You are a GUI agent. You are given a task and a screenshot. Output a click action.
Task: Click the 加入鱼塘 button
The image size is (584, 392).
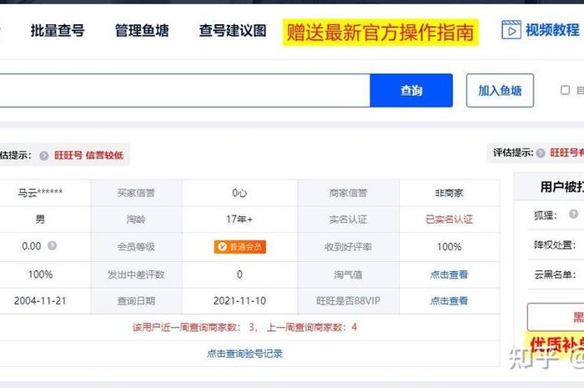pyautogui.click(x=500, y=90)
